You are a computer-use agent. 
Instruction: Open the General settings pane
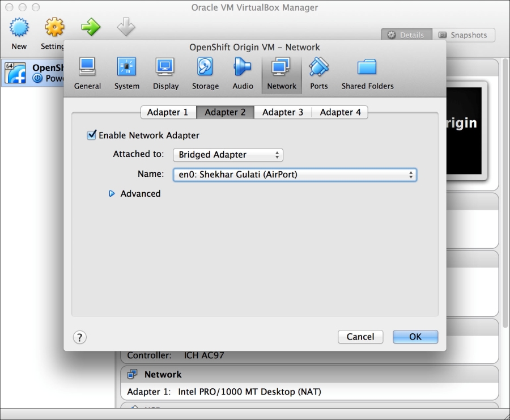pos(87,74)
